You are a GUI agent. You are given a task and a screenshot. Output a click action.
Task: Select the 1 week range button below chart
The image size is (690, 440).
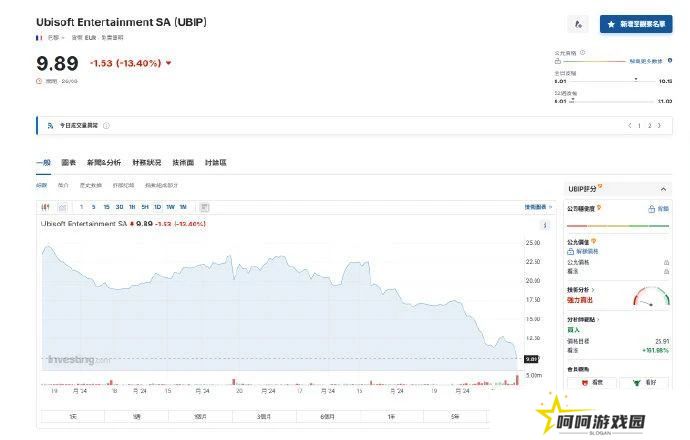pyautogui.click(x=136, y=416)
